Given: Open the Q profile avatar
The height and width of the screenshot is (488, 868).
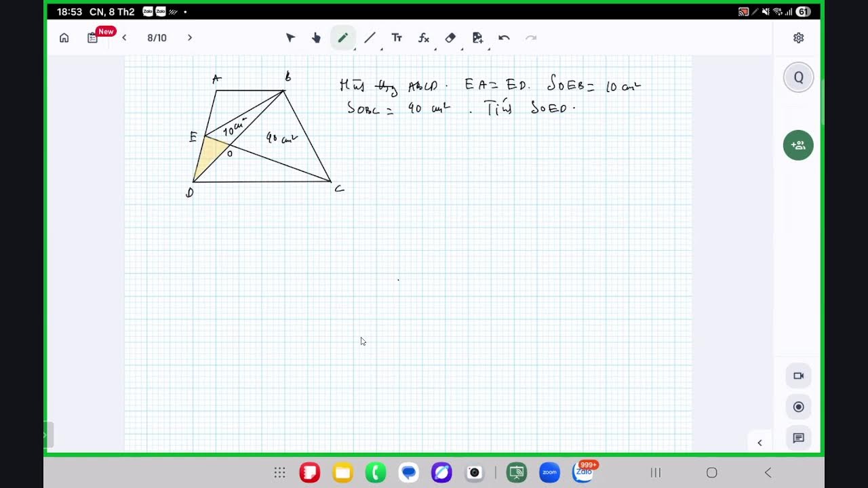Looking at the screenshot, I should point(798,78).
